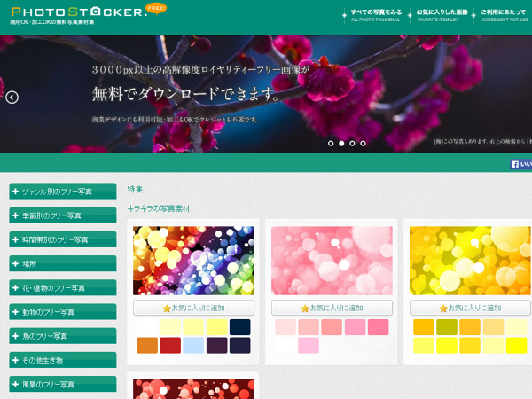
Task: Click 商用OK・加工OKの無料写真素材集 tagline
Action: pyautogui.click(x=52, y=22)
